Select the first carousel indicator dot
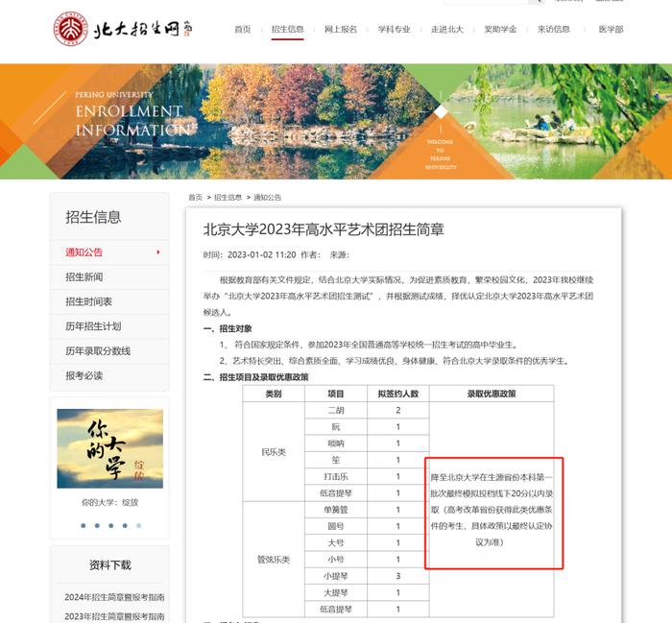 coord(84,526)
